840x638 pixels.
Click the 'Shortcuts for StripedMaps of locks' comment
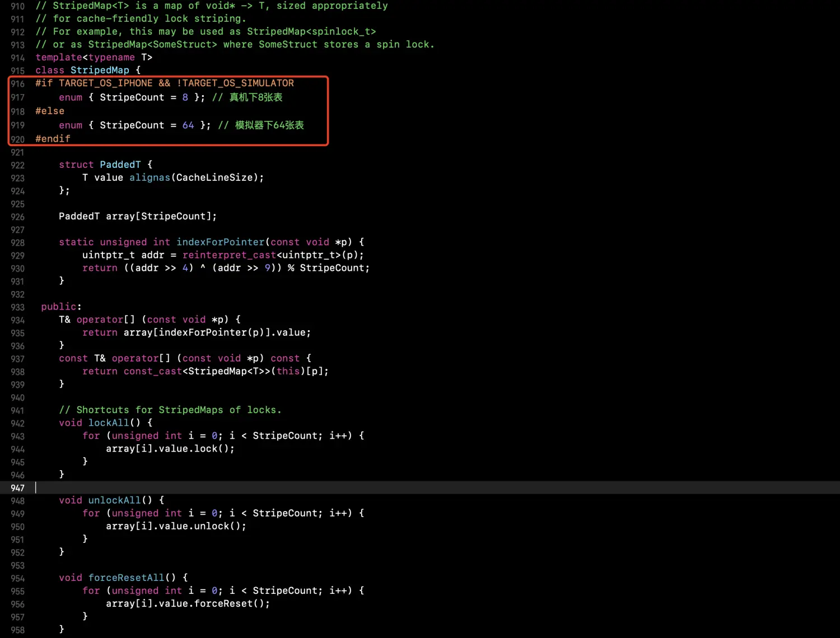pos(170,410)
